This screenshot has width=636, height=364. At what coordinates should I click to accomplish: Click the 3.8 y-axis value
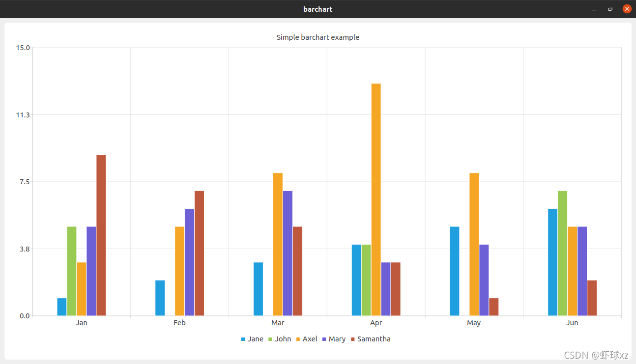coord(25,249)
